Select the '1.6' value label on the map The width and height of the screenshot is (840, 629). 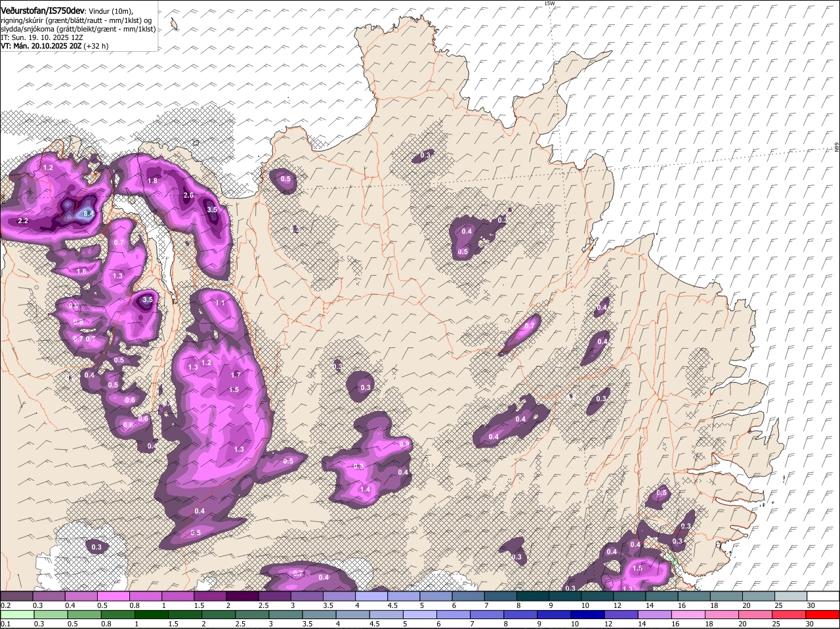(81, 271)
